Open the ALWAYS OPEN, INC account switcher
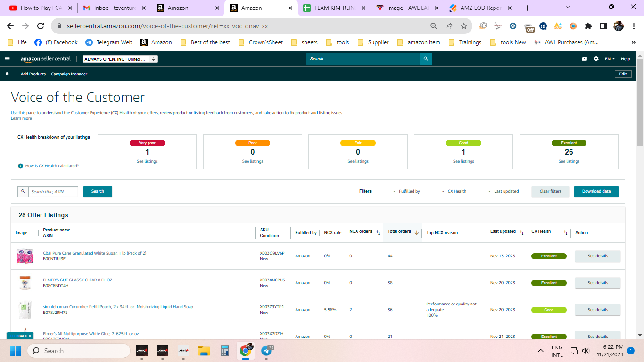This screenshot has width=644, height=362. [x=120, y=59]
